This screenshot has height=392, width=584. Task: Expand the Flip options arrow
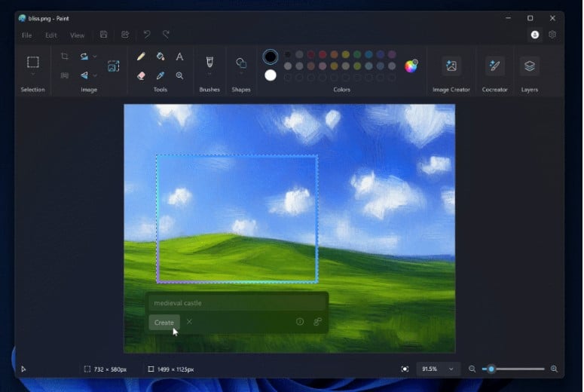click(95, 75)
